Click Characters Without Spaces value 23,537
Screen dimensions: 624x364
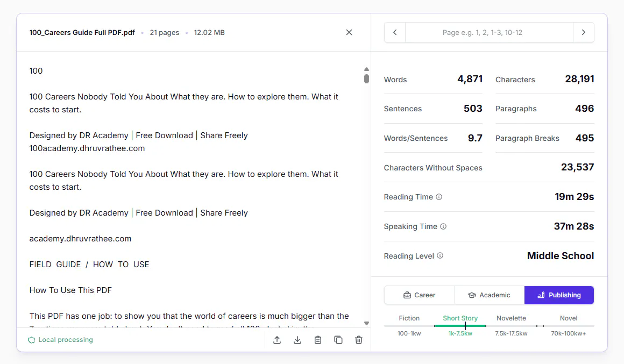577,167
